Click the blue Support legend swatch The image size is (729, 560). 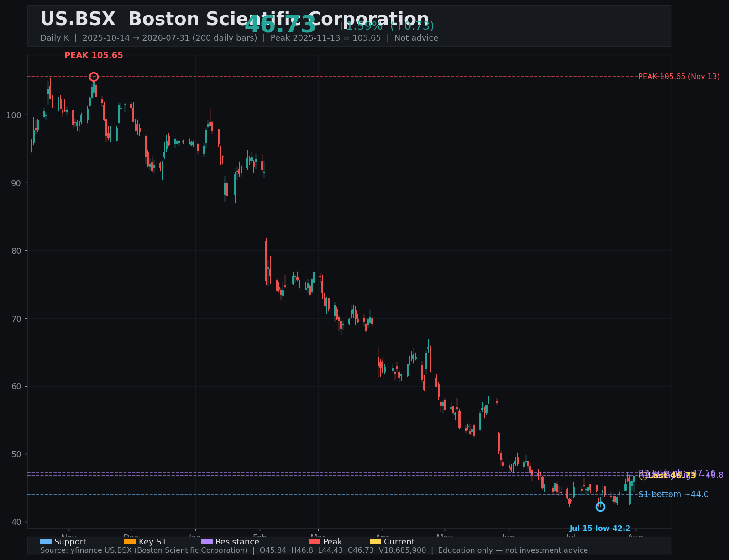click(46, 542)
